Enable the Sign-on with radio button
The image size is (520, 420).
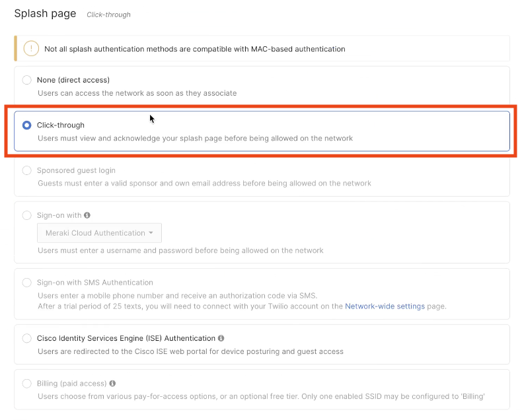pyautogui.click(x=26, y=215)
